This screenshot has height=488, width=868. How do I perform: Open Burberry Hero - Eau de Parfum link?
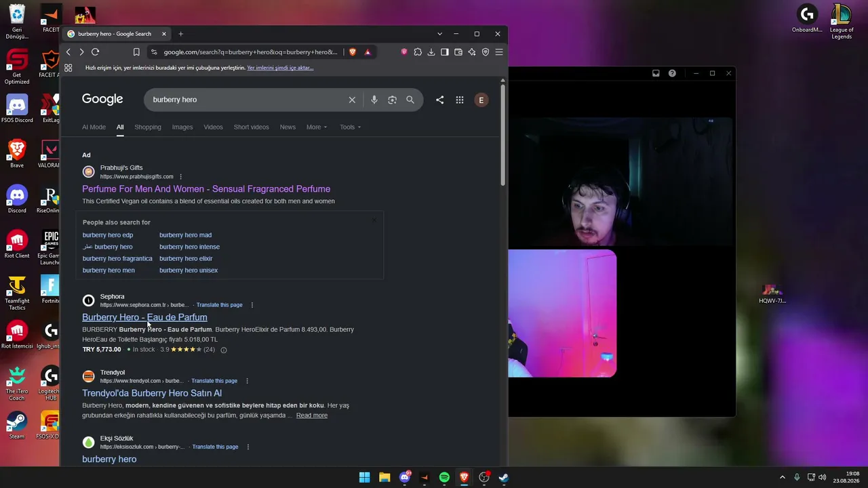tap(144, 317)
